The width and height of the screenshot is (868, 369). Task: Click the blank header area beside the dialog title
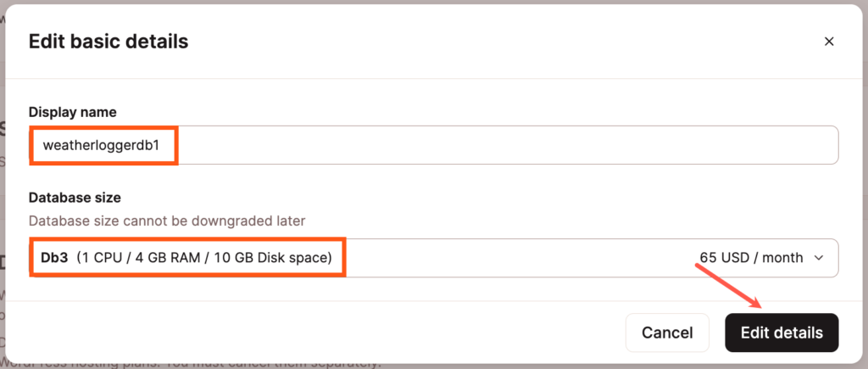point(509,41)
